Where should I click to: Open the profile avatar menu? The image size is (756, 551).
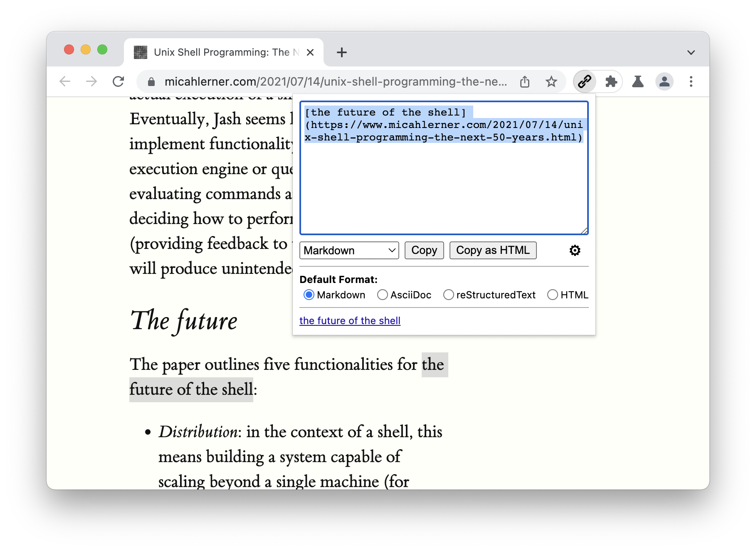pyautogui.click(x=664, y=81)
